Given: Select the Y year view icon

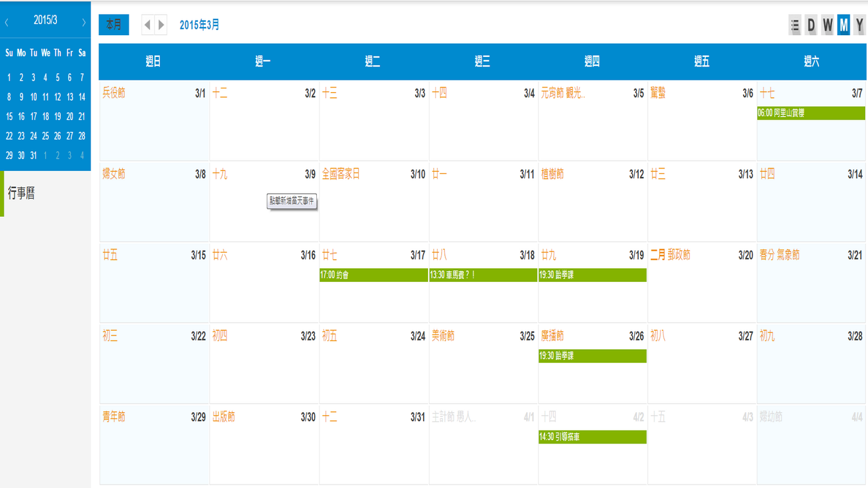Looking at the screenshot, I should (859, 25).
